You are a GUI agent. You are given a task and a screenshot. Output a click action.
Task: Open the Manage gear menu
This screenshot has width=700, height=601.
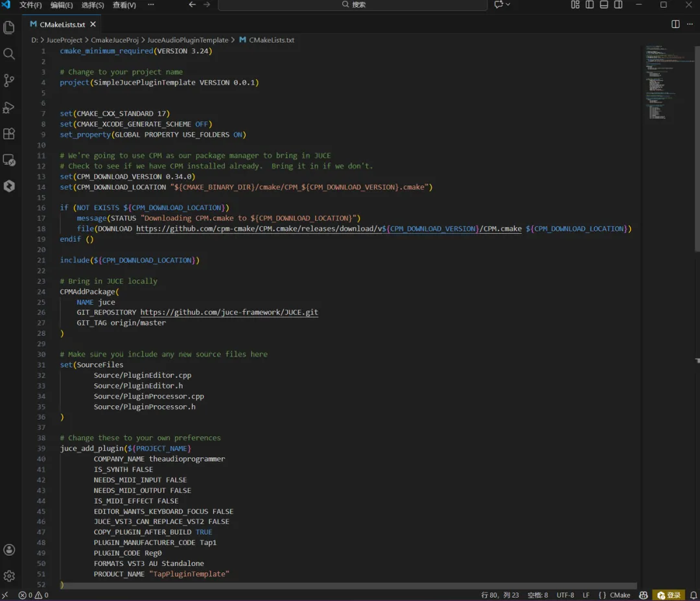click(9, 576)
